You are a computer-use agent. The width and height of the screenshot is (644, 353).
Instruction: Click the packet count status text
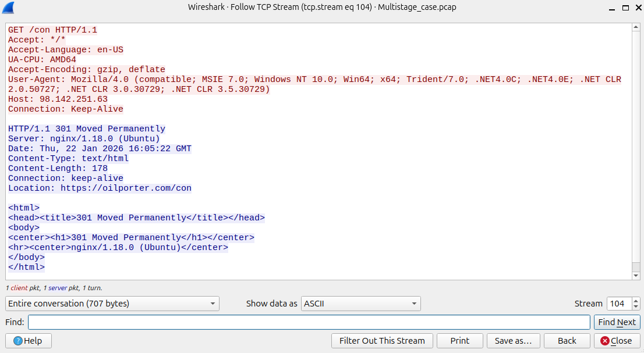coord(54,288)
